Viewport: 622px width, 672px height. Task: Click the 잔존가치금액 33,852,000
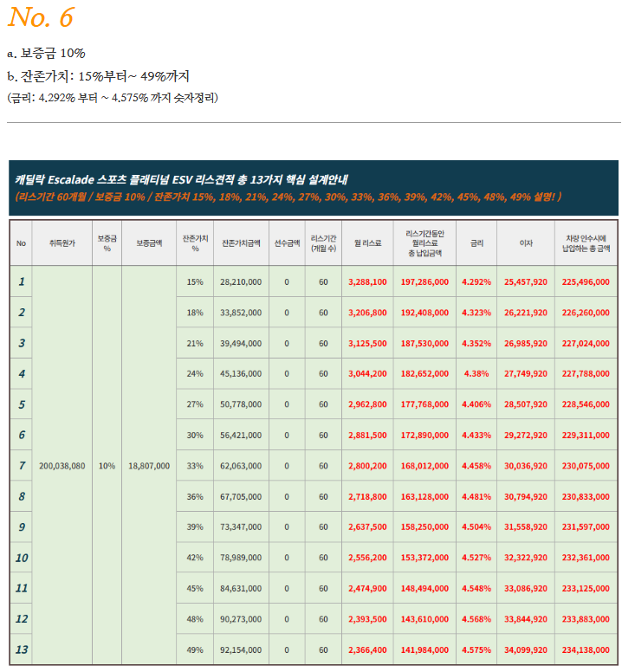pos(241,313)
